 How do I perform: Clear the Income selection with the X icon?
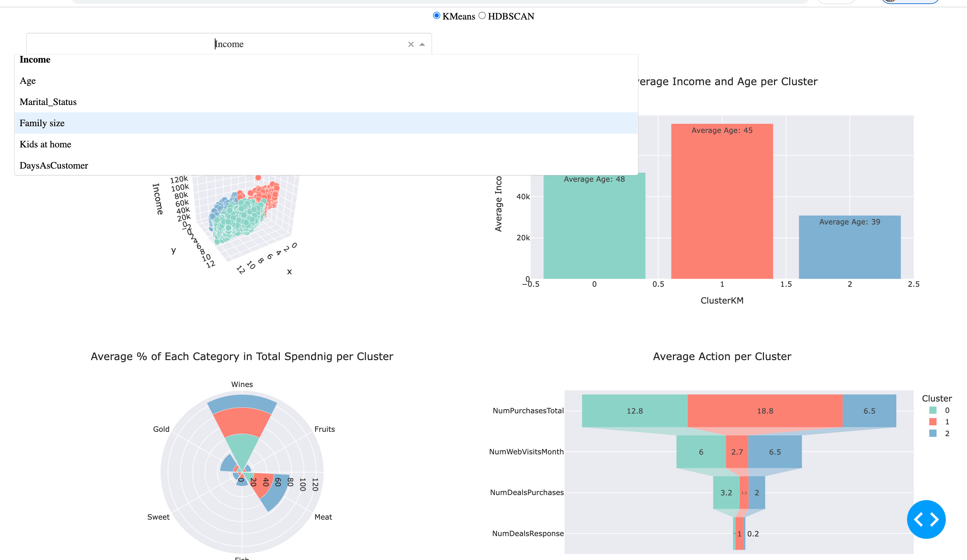410,44
